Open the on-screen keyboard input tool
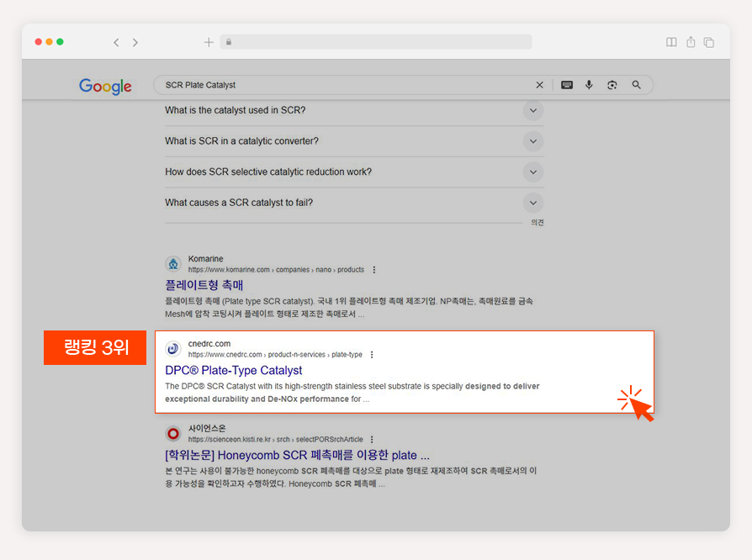 tap(567, 85)
